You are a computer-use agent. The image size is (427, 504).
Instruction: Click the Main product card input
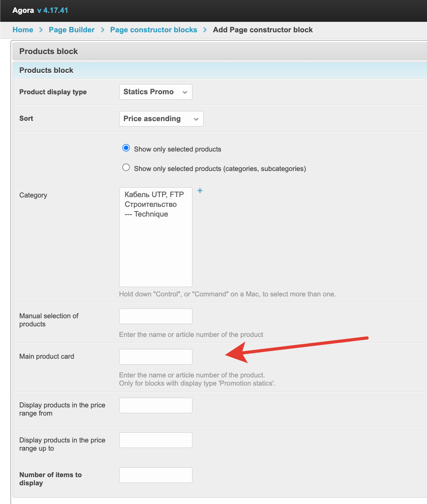tap(155, 357)
